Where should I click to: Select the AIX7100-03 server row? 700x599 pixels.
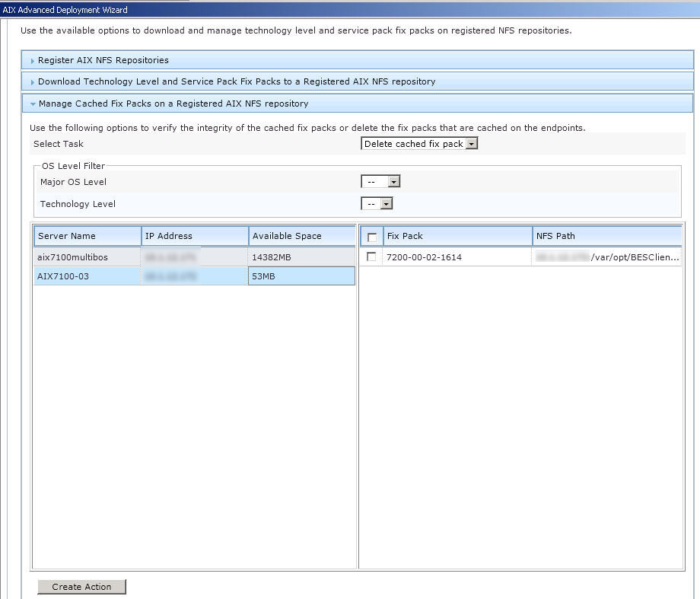click(194, 276)
